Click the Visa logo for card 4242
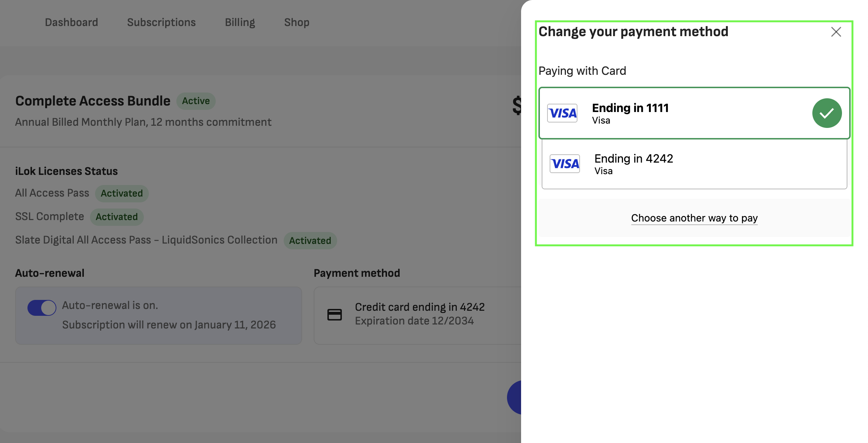Viewport: 868px width, 443px height. click(x=565, y=164)
